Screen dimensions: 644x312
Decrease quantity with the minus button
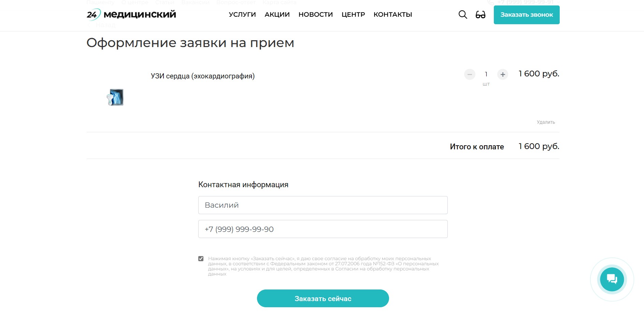(x=470, y=74)
